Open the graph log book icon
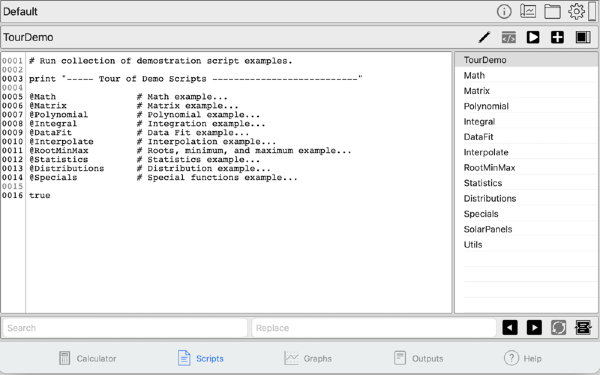The image size is (600, 375). 528,11
